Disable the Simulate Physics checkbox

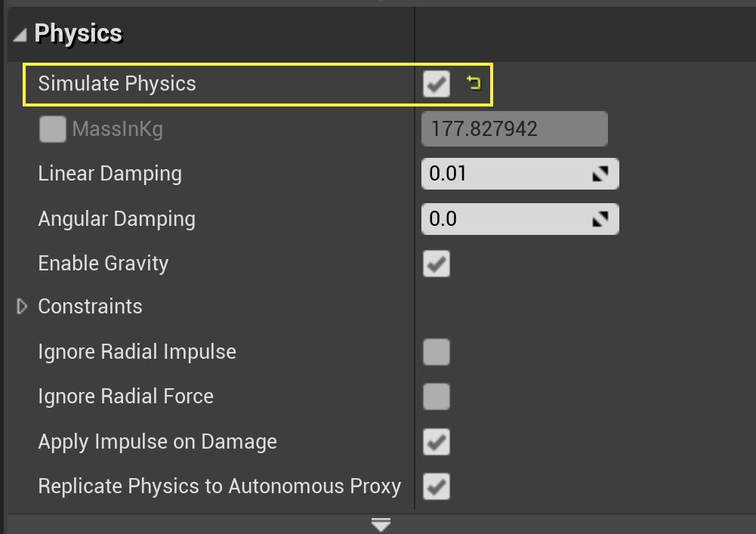[x=436, y=84]
